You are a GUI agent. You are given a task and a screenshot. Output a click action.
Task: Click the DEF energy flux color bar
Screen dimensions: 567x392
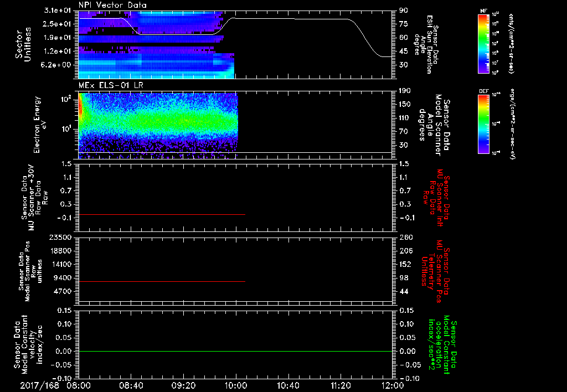(x=484, y=124)
